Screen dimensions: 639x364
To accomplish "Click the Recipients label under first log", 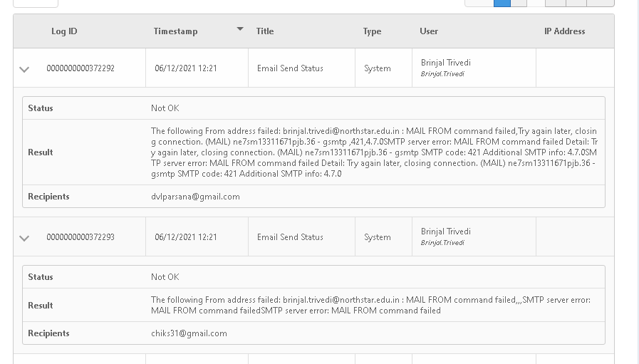I will point(48,197).
